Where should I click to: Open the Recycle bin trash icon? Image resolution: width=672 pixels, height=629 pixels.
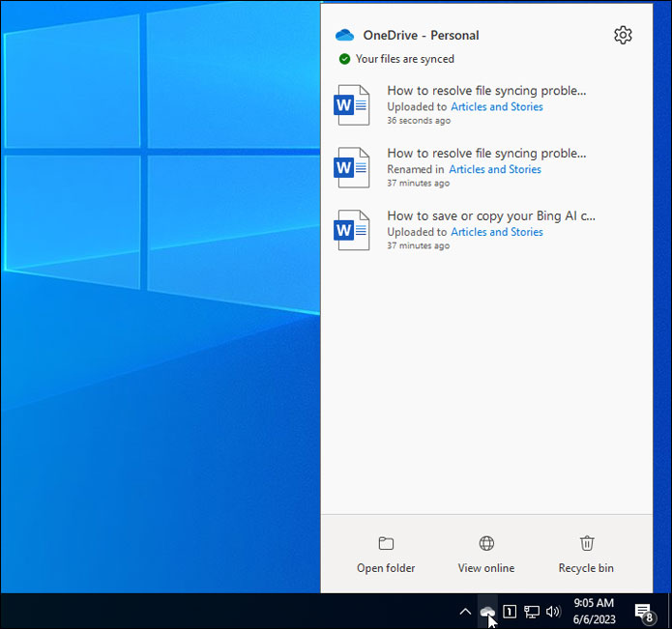pos(586,544)
